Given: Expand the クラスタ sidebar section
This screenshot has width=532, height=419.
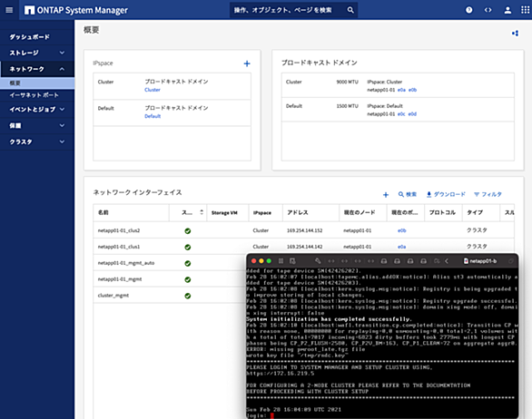Looking at the screenshot, I should [37, 141].
